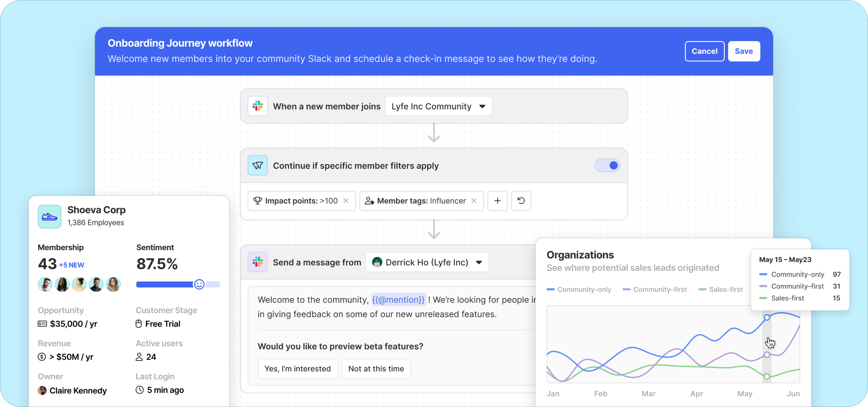The height and width of the screenshot is (407, 868).
Task: Remove the Impact points filter
Action: (346, 201)
